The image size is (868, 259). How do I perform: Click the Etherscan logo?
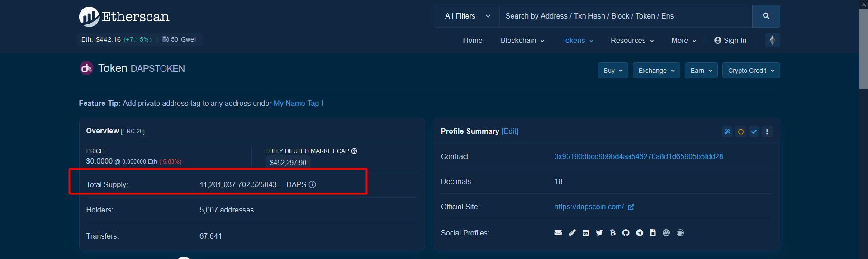[124, 17]
